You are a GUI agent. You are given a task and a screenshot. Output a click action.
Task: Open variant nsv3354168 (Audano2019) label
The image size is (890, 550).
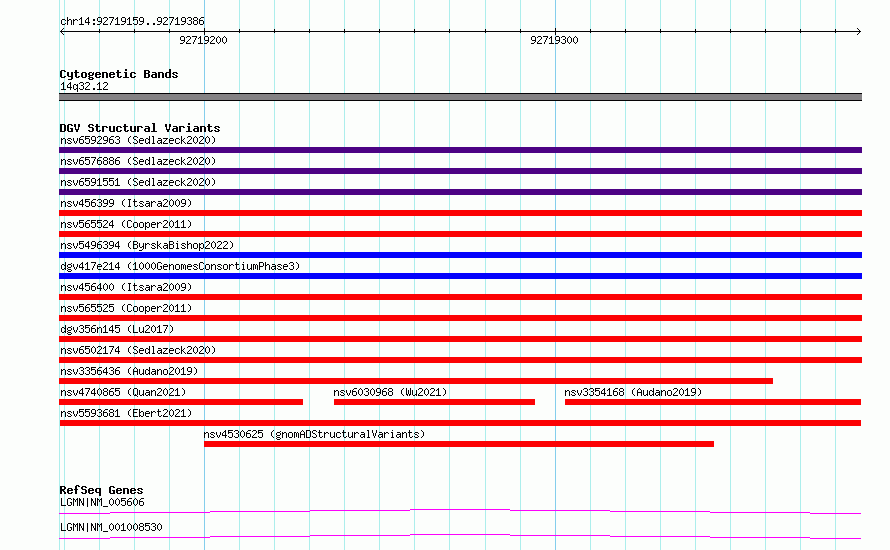[633, 392]
